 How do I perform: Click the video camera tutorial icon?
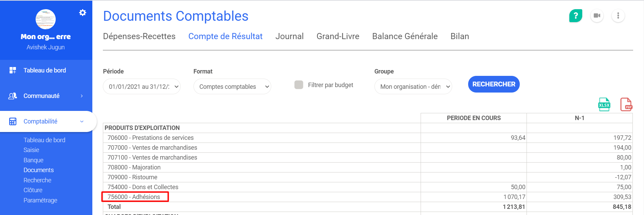(x=597, y=16)
